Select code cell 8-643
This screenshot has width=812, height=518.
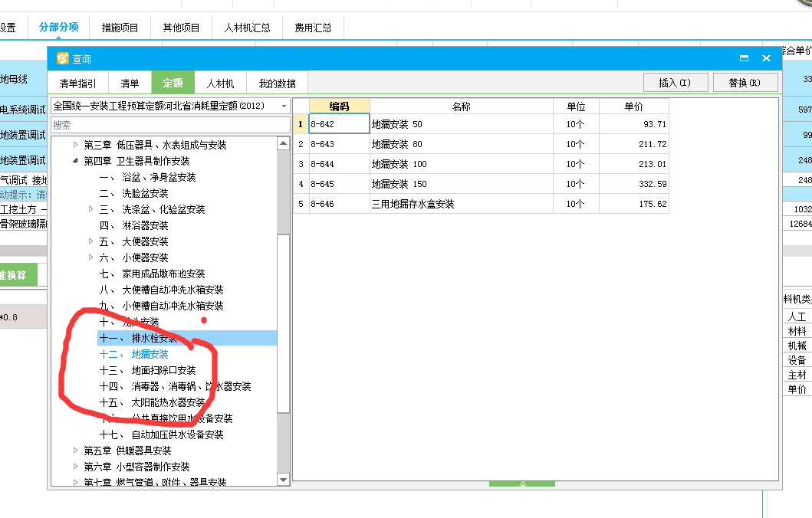339,144
